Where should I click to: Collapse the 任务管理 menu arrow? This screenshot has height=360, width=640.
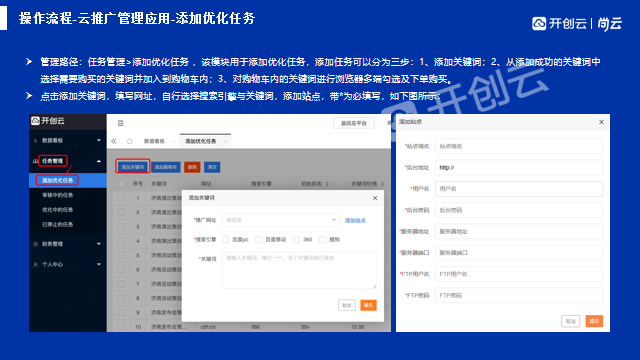pyautogui.click(x=99, y=161)
